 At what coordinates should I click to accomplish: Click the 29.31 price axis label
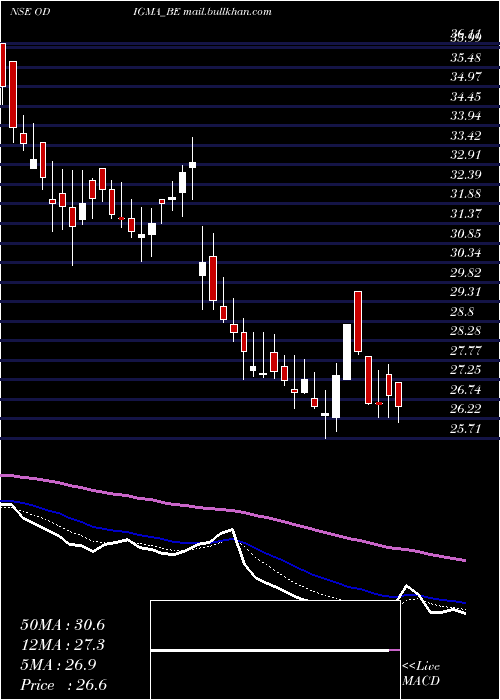(466, 292)
